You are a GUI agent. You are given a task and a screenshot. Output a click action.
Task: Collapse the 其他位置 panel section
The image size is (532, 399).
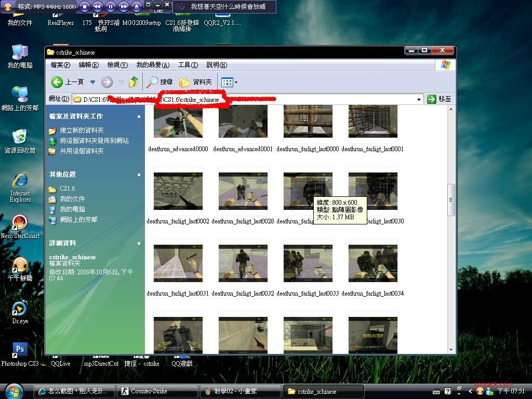139,175
